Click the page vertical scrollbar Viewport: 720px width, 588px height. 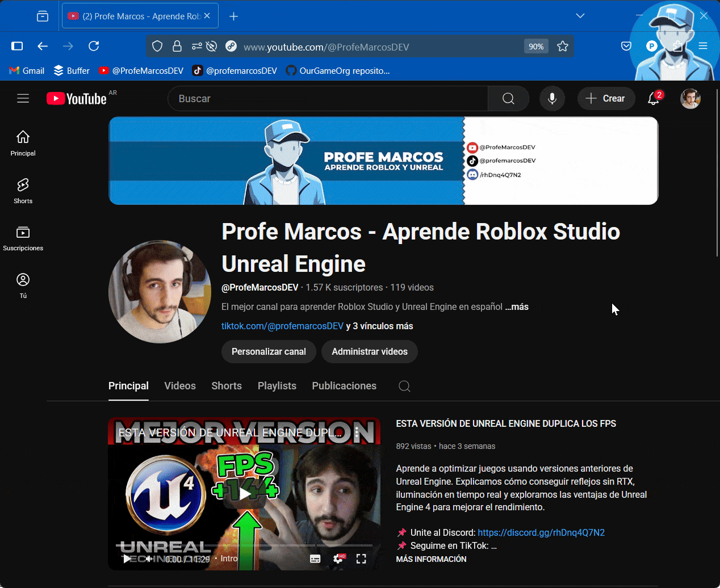(717, 173)
